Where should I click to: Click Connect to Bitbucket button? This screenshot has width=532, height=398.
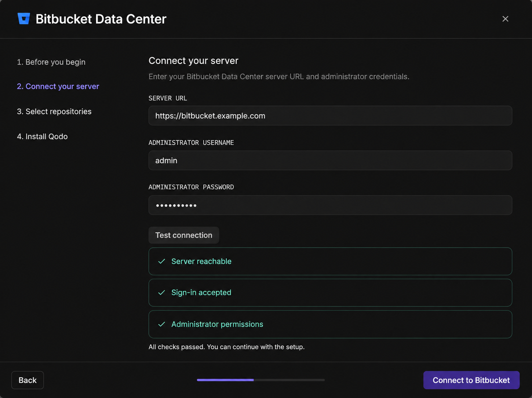(471, 380)
